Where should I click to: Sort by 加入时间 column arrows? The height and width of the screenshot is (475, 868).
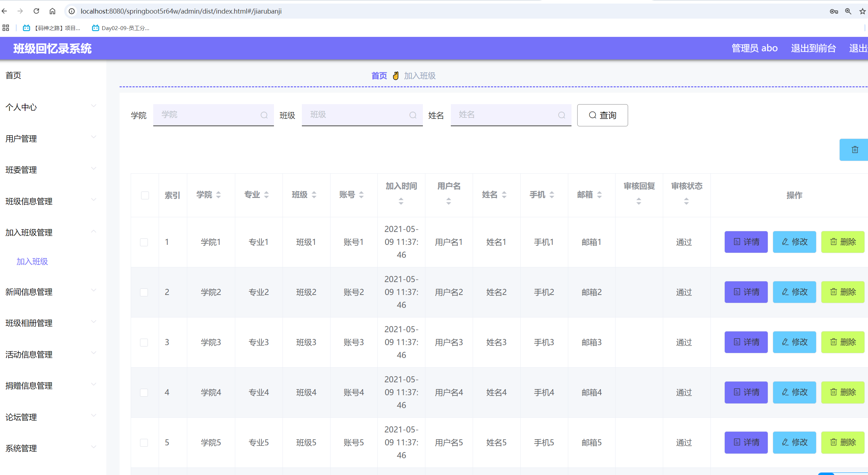click(401, 201)
